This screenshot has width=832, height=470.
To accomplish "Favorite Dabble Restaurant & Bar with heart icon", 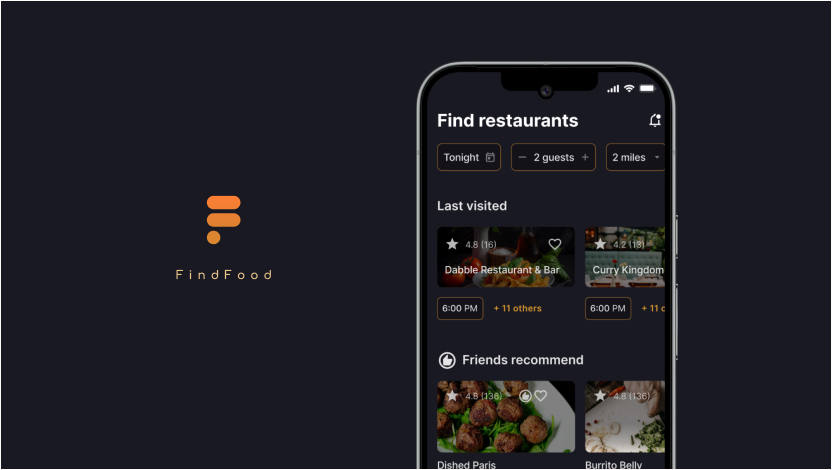I will (554, 244).
